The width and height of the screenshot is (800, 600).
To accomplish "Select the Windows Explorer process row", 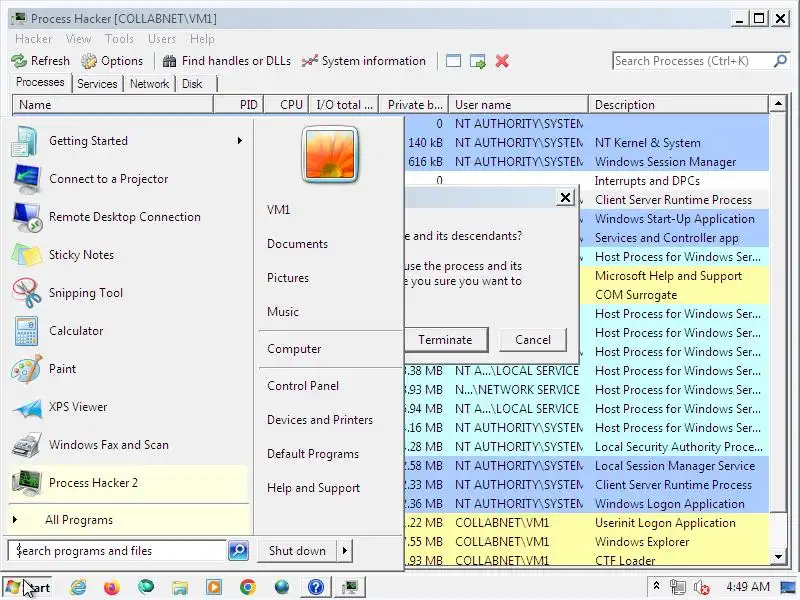I will coord(586,542).
